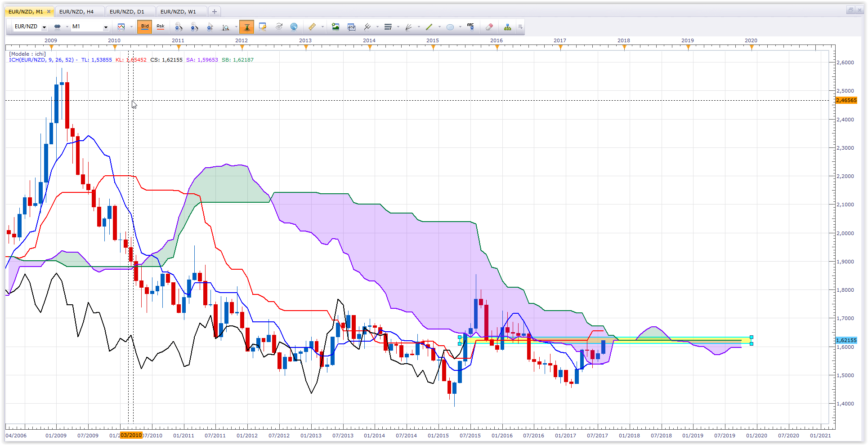This screenshot has width=868, height=445.
Task: Select the green trend line tool
Action: (x=430, y=27)
